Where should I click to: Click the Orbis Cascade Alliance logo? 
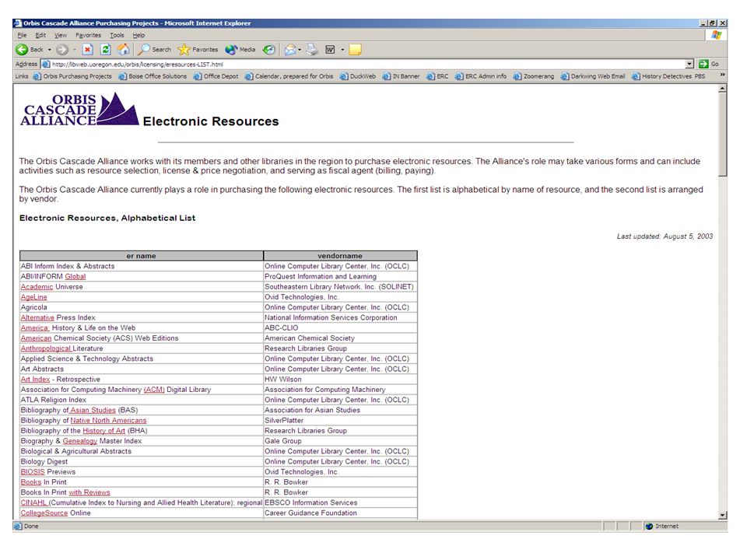(x=79, y=110)
